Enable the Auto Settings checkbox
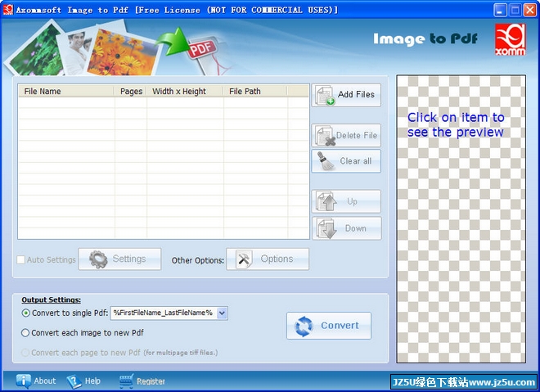Screen dimensions: 540x392 tap(21, 259)
